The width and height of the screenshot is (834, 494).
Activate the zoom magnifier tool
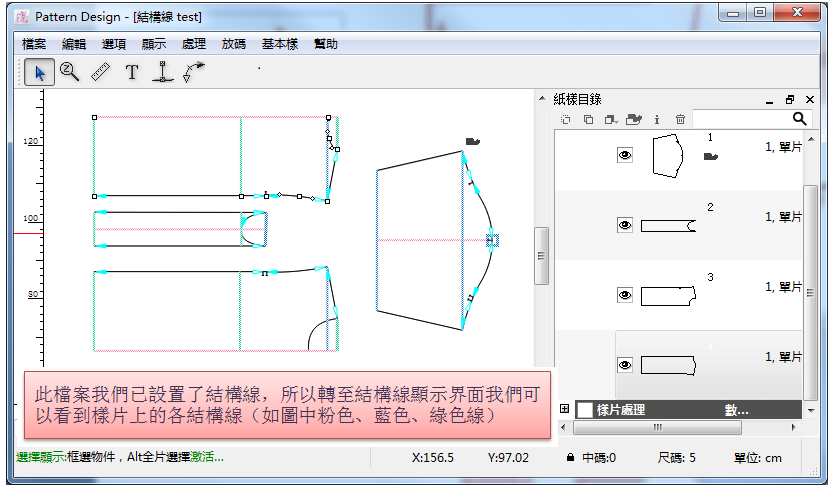69,72
